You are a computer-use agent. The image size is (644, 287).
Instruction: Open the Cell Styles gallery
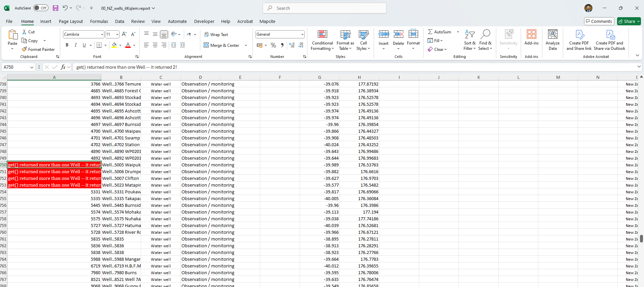pos(363,40)
